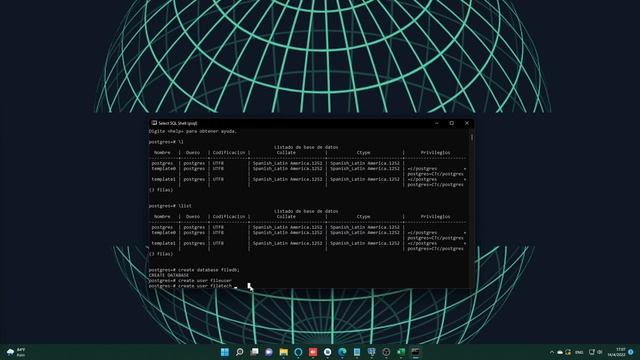Click the 'create database filedb;' command line
The width and height of the screenshot is (640, 360).
194,270
